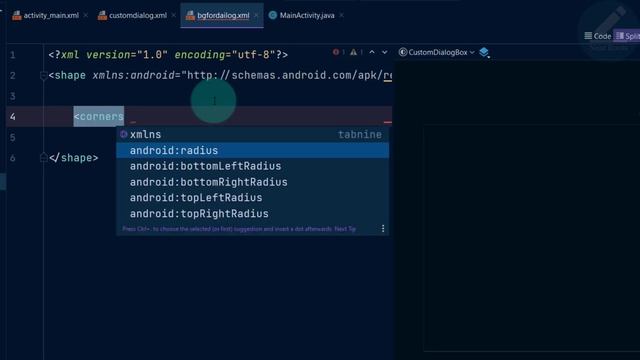
Task: Click the Next Tip link
Action: pos(345,229)
